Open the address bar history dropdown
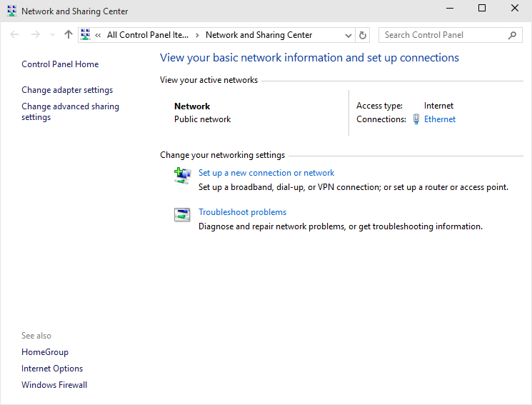Viewport: 532px width, 405px height. [x=348, y=35]
